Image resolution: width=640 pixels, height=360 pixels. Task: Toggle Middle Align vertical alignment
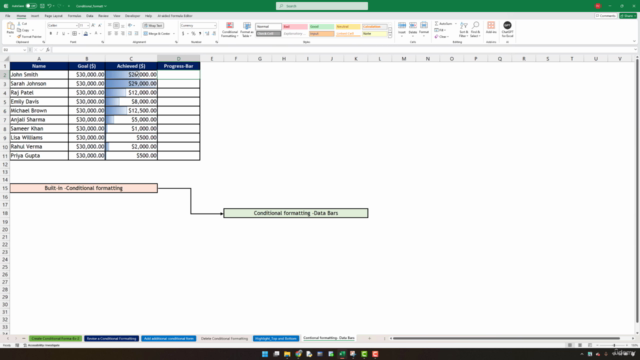point(116,25)
